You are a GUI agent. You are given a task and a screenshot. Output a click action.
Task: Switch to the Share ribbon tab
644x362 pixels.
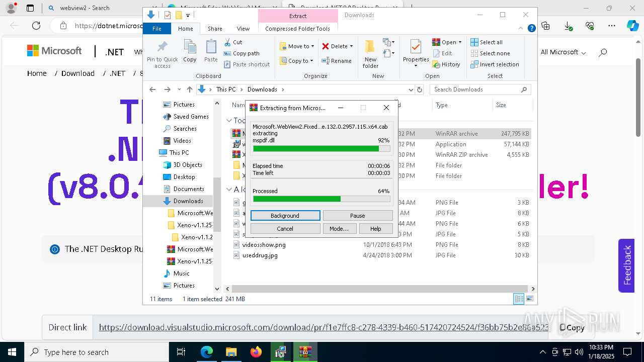click(215, 29)
